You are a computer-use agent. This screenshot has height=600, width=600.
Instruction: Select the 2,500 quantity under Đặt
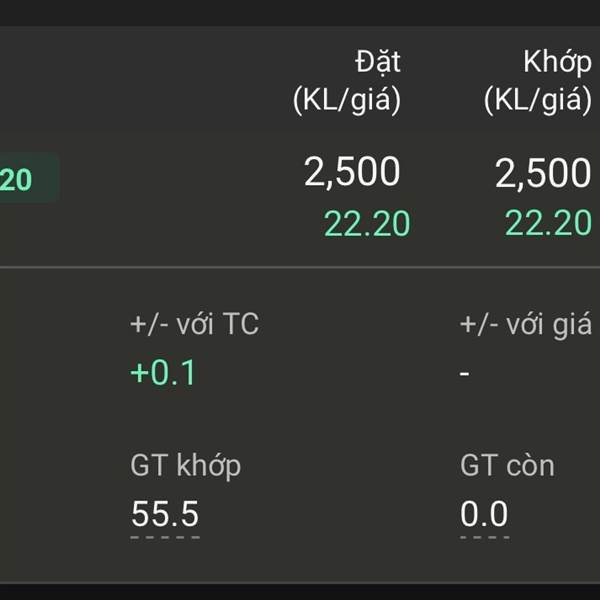click(x=352, y=172)
